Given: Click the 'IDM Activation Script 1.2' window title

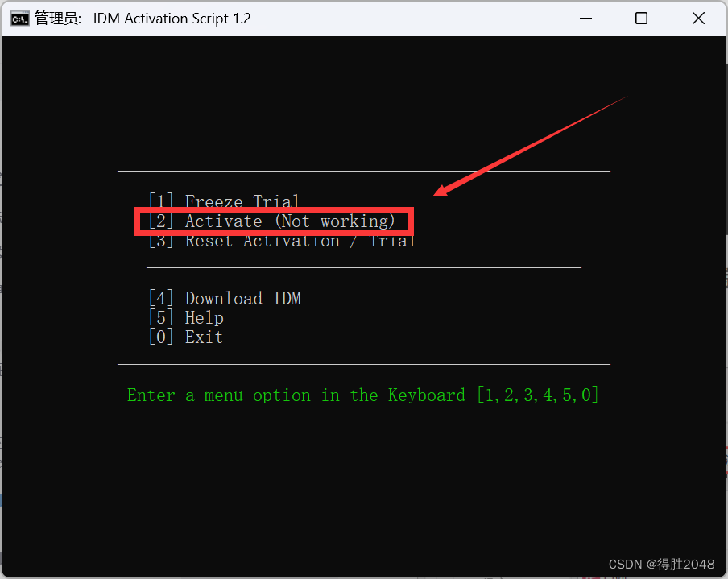Looking at the screenshot, I should pos(172,19).
